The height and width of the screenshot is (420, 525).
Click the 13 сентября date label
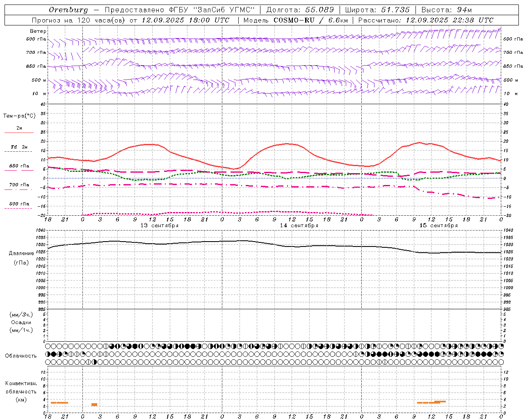[160, 226]
